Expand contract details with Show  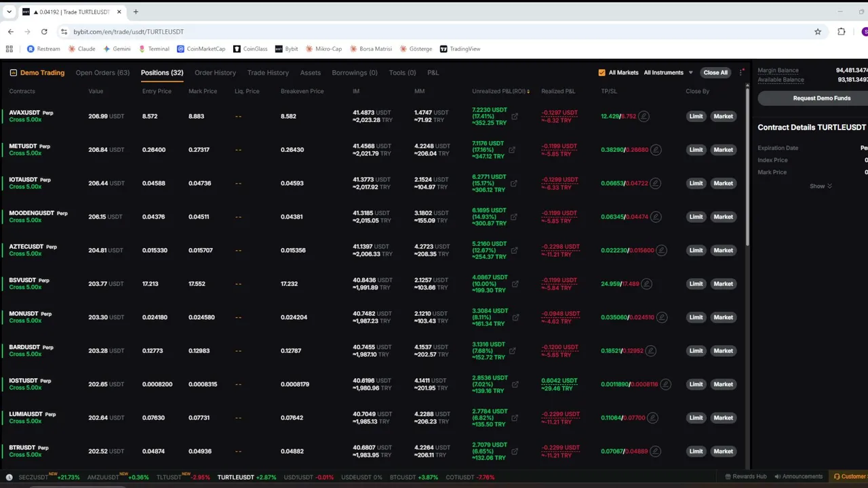(821, 186)
